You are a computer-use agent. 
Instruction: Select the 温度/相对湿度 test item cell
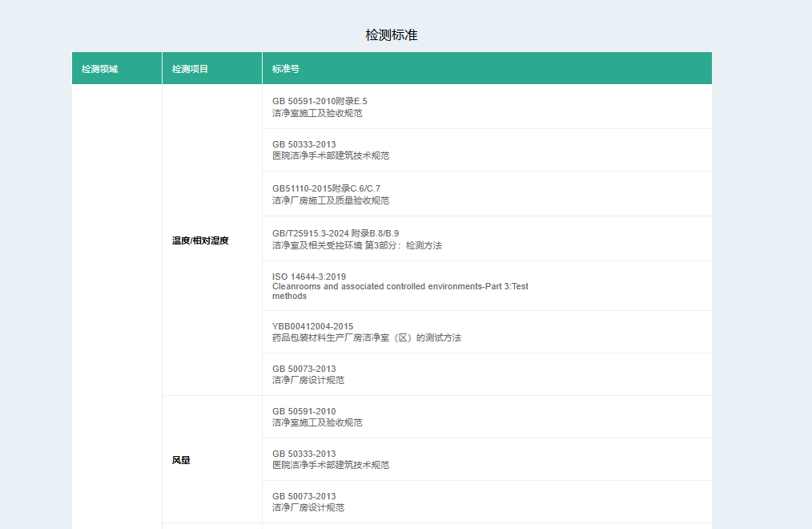200,240
